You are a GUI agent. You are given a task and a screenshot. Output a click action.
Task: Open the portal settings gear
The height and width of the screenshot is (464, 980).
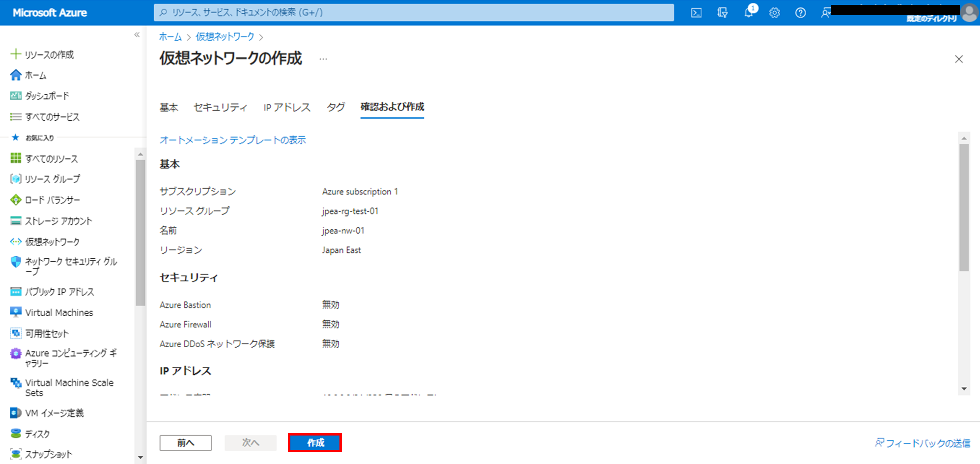coord(775,13)
